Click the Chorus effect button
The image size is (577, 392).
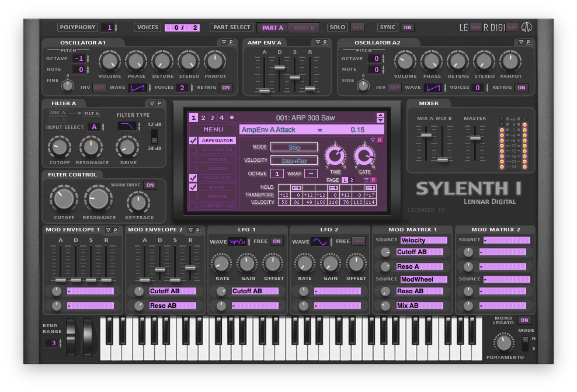pos(217,169)
